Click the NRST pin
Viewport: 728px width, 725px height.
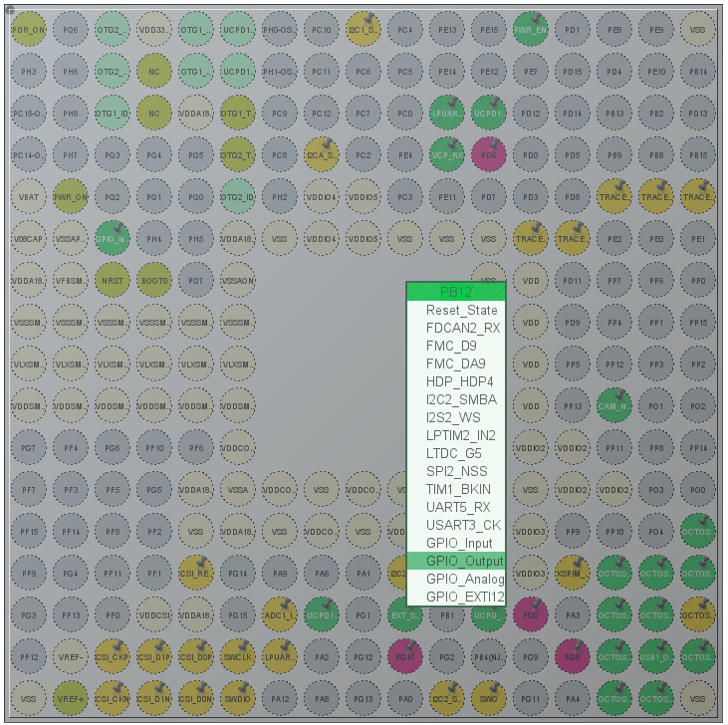[x=113, y=281]
